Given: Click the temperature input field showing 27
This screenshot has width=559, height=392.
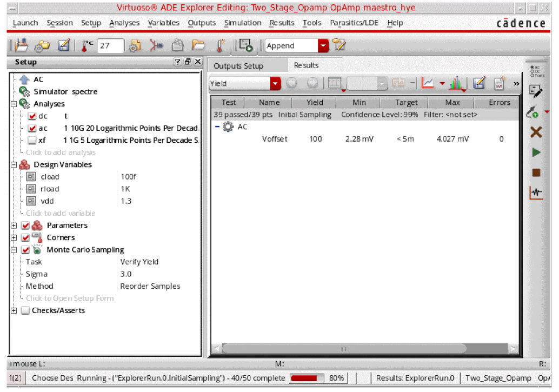Looking at the screenshot, I should [x=110, y=46].
